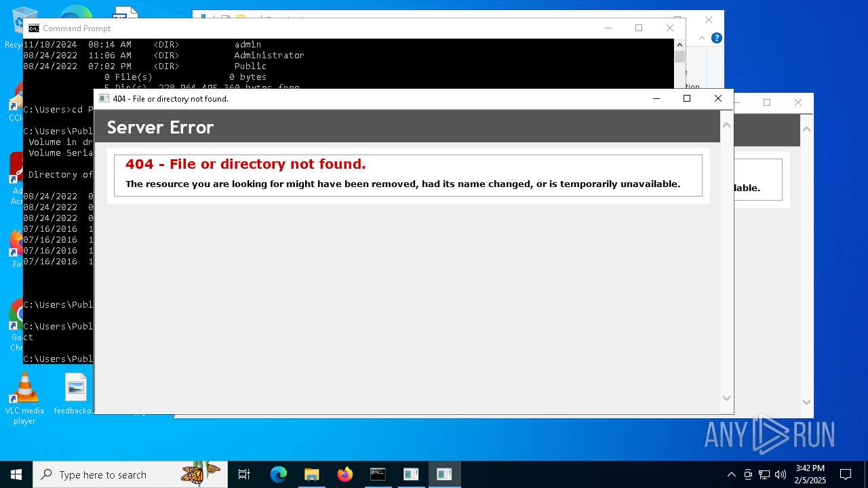Minimize the front 404 error window
This screenshot has height=488, width=868.
[656, 98]
